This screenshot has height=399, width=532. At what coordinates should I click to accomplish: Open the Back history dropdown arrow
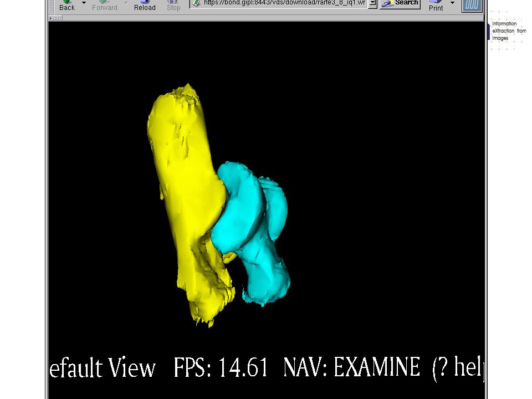[x=84, y=3]
